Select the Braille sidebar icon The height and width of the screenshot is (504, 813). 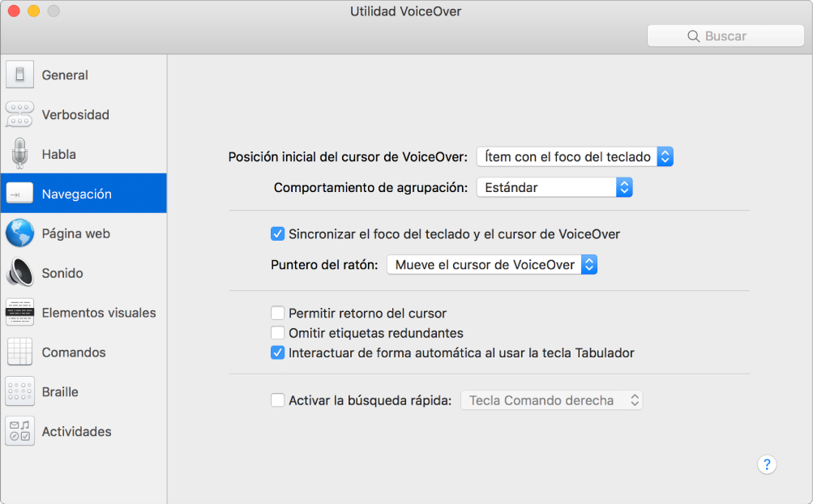click(58, 391)
